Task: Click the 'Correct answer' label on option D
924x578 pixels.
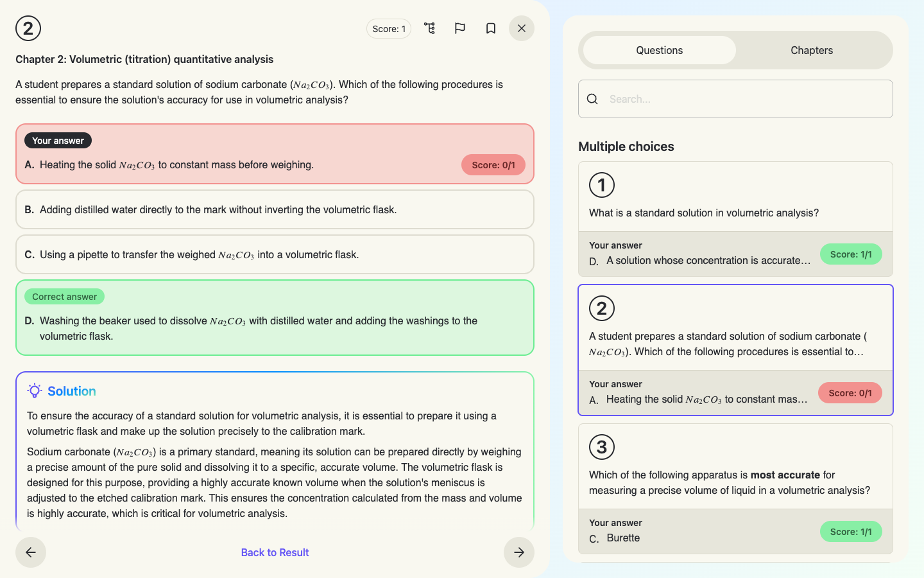Action: click(65, 297)
